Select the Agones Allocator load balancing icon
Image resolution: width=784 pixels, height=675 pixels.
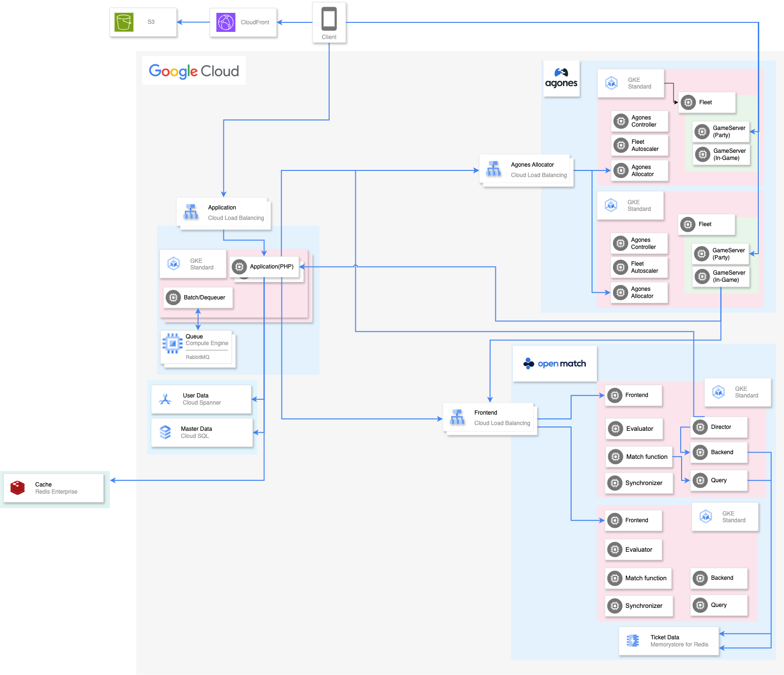(x=493, y=169)
